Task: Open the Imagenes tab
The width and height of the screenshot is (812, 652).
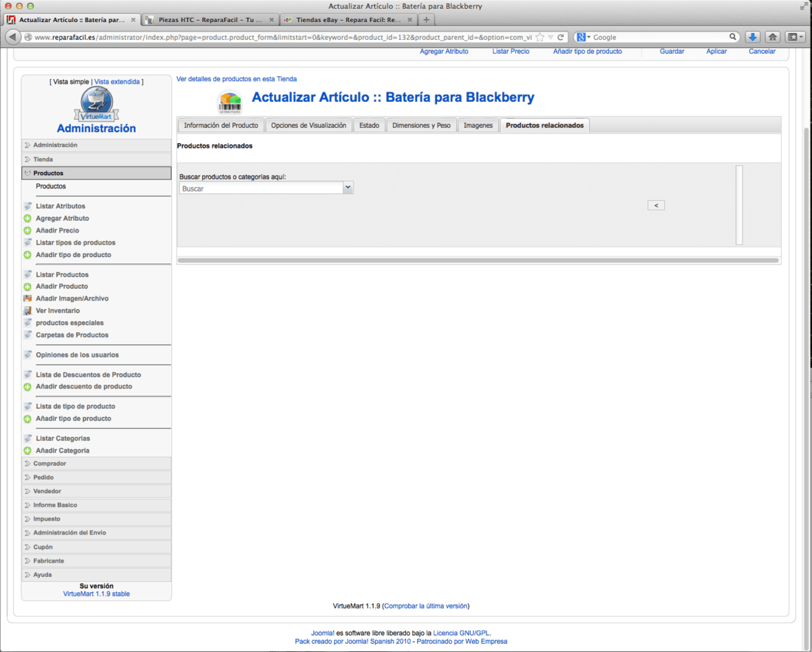Action: point(478,126)
